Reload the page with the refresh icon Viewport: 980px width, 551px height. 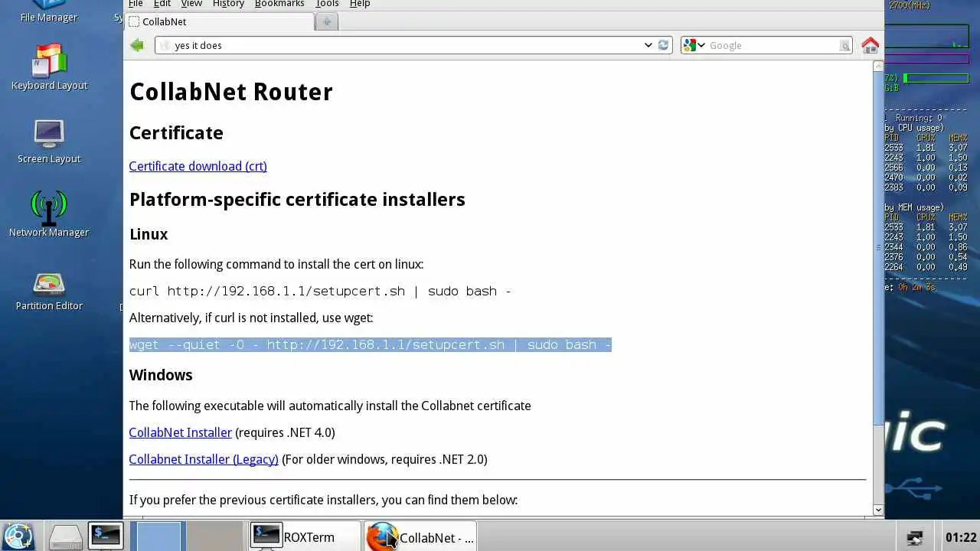pos(664,45)
